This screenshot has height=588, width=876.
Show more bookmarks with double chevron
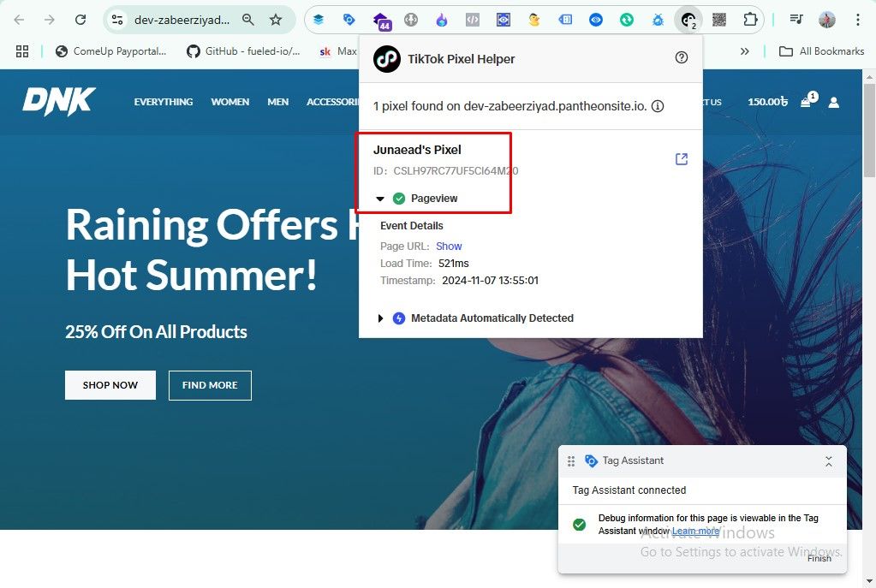pos(745,51)
